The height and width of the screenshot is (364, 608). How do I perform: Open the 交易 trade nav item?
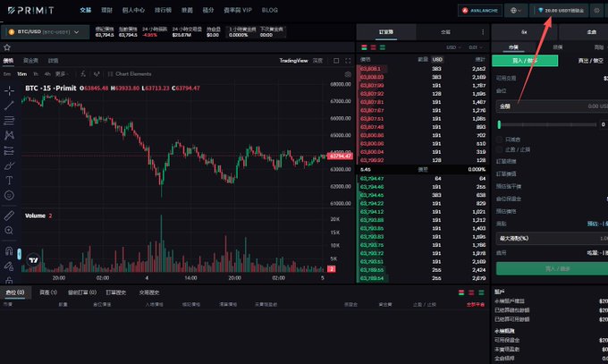tap(85, 10)
